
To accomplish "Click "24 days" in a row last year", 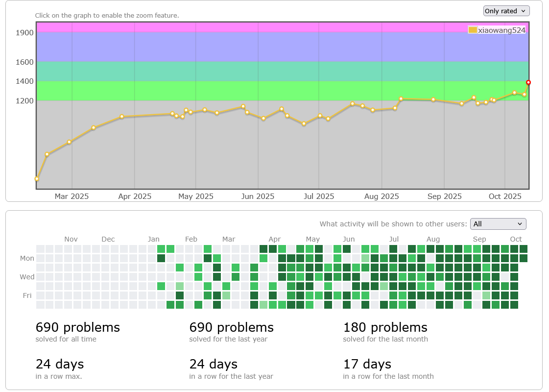I will (214, 365).
